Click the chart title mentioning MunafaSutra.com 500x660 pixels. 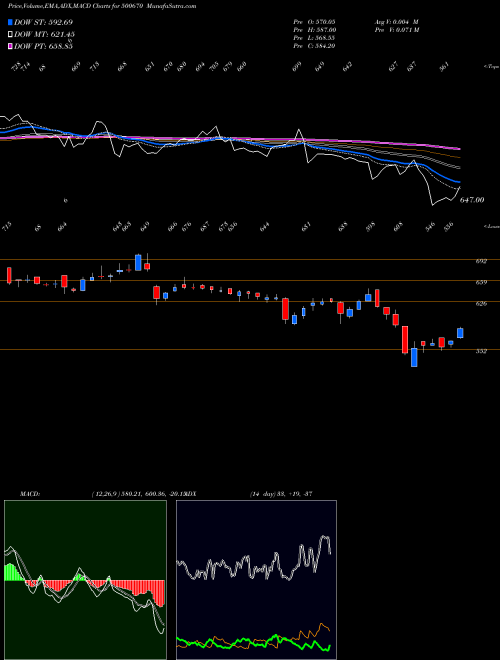[x=102, y=6]
